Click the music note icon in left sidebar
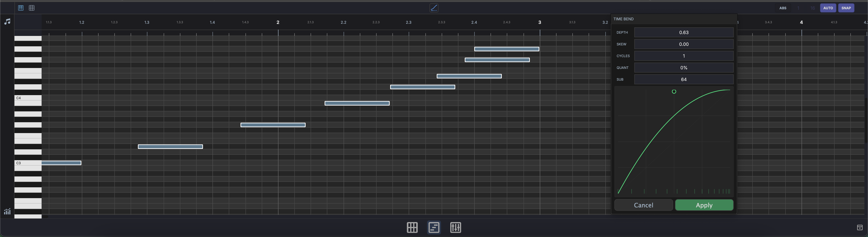Viewport: 868px width, 237px height. pos(7,21)
